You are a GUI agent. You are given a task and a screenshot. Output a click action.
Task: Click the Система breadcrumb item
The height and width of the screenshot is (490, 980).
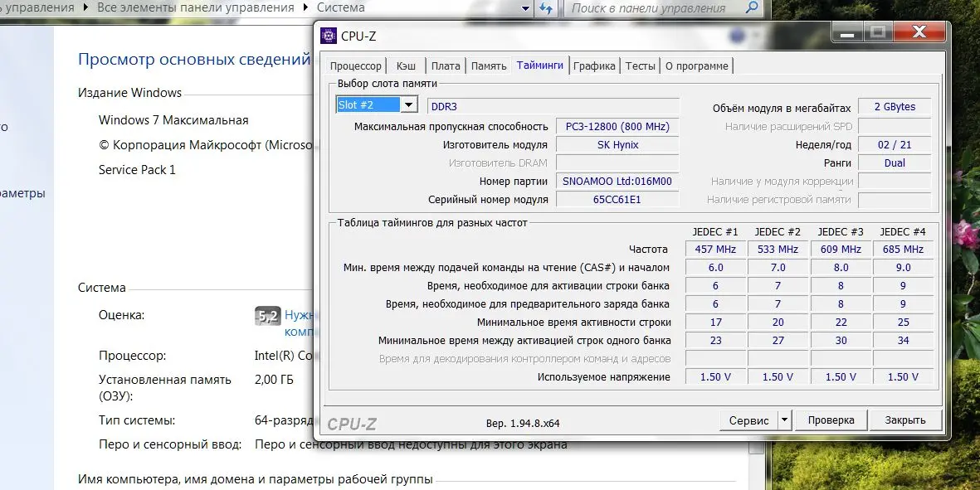[x=340, y=8]
